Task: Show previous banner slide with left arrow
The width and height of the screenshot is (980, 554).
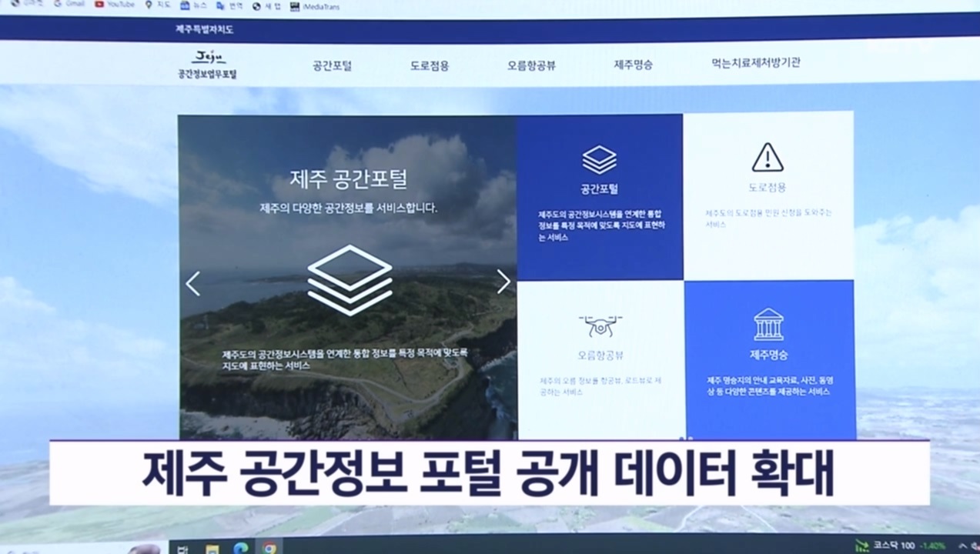Action: (192, 283)
